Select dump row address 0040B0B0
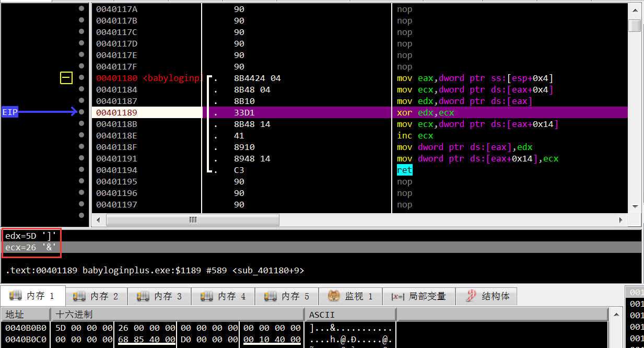The height and width of the screenshot is (348, 644). click(x=26, y=328)
